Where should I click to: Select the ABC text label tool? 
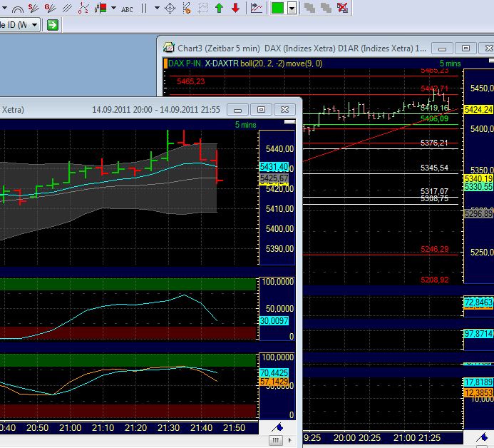[x=128, y=9]
